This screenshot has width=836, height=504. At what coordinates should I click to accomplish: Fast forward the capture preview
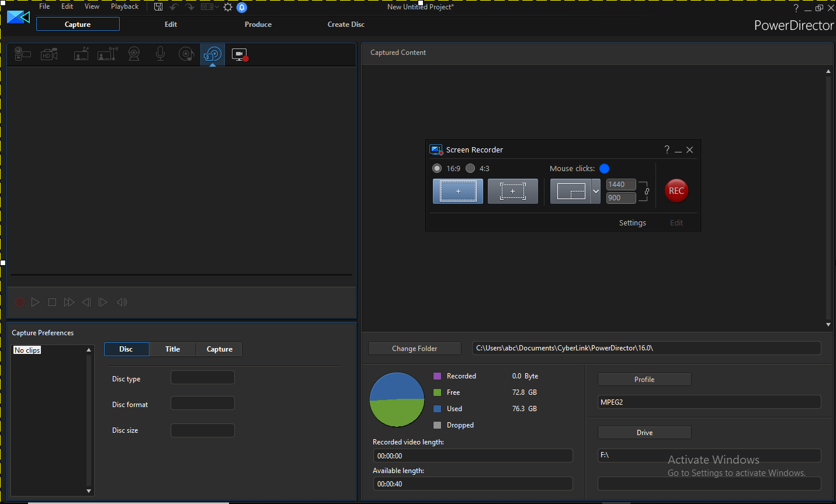pos(69,302)
